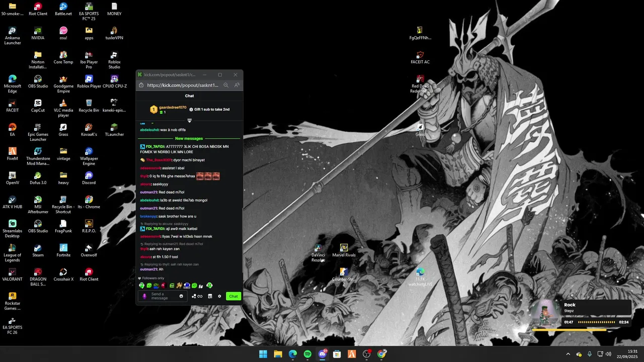Open NVIDIA desktop shortcut
This screenshot has height=362, width=644.
[38, 33]
